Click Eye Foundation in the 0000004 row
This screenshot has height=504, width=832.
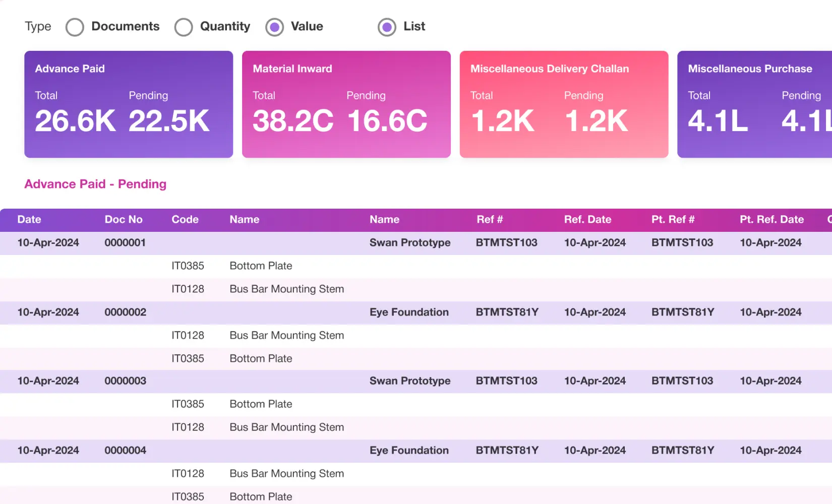(409, 451)
